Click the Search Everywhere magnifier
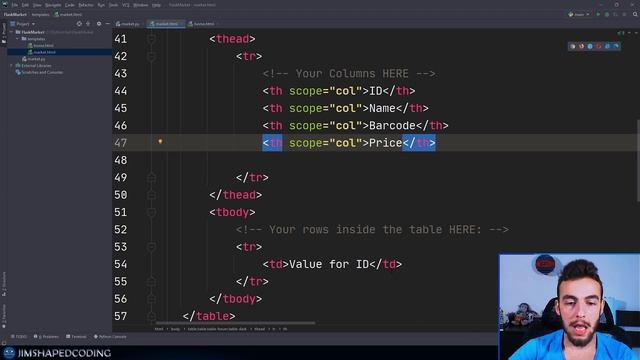 (x=635, y=14)
